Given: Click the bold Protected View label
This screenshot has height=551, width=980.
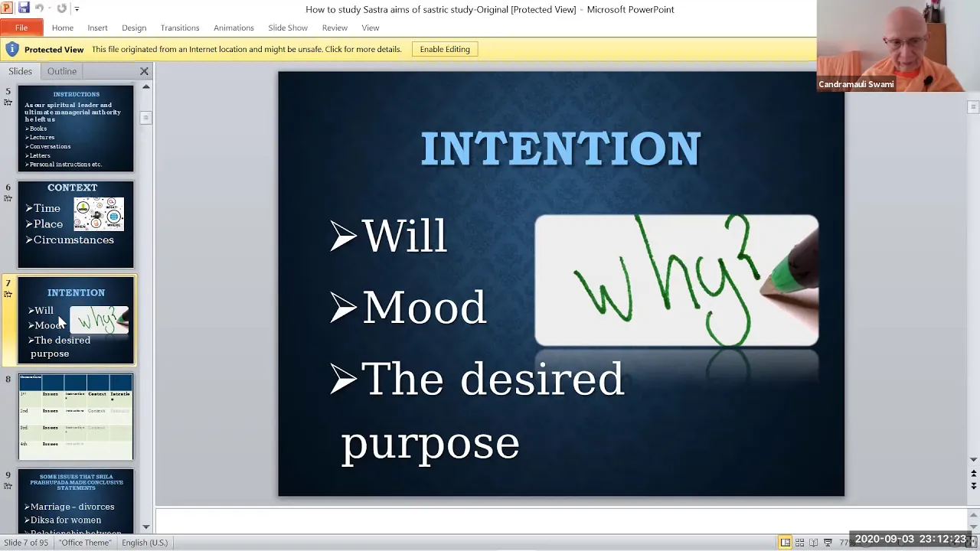Looking at the screenshot, I should coord(54,49).
